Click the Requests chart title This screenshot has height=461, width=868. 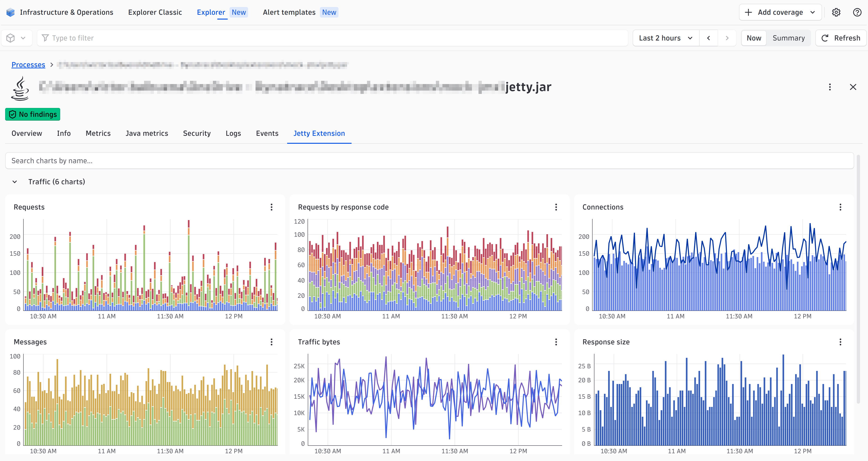tap(29, 207)
